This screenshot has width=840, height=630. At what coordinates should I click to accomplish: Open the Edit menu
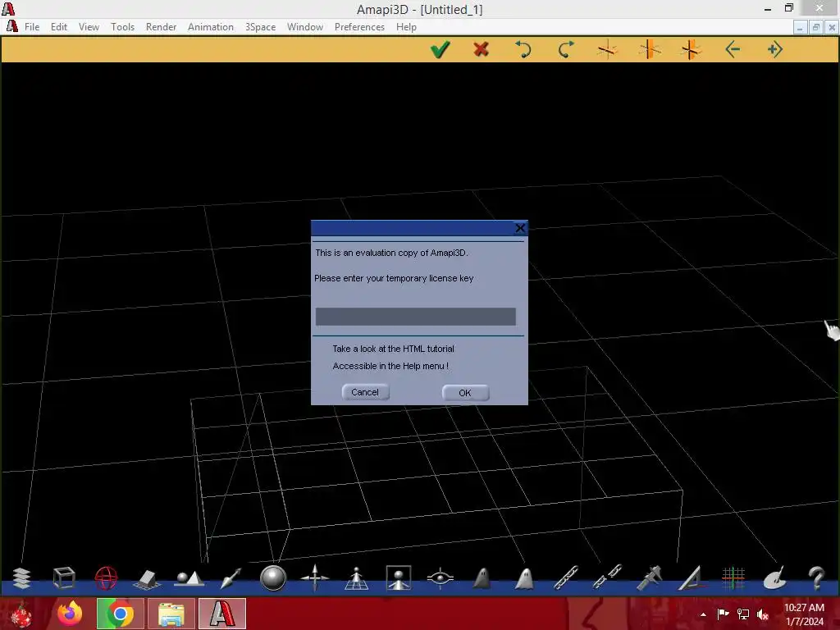tap(59, 27)
